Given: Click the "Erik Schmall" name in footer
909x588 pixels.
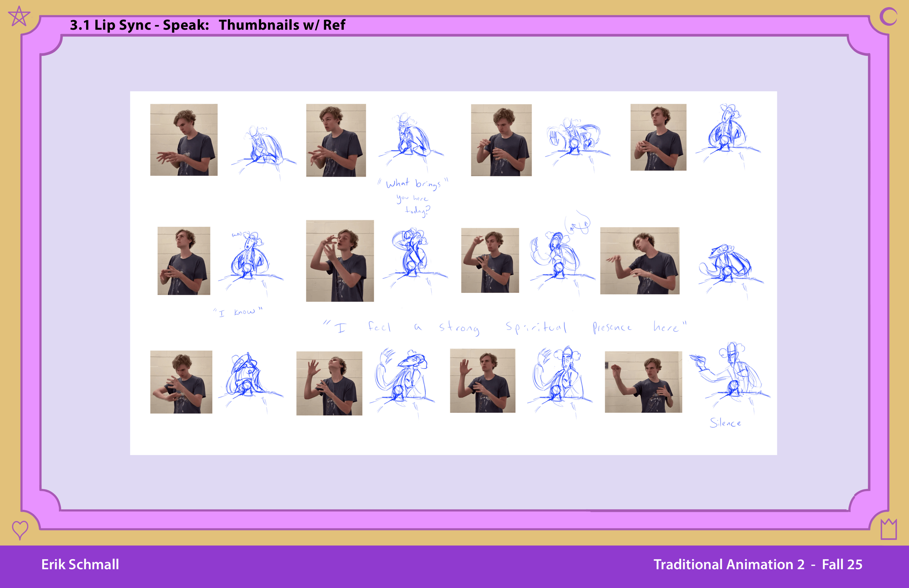Looking at the screenshot, I should (80, 564).
